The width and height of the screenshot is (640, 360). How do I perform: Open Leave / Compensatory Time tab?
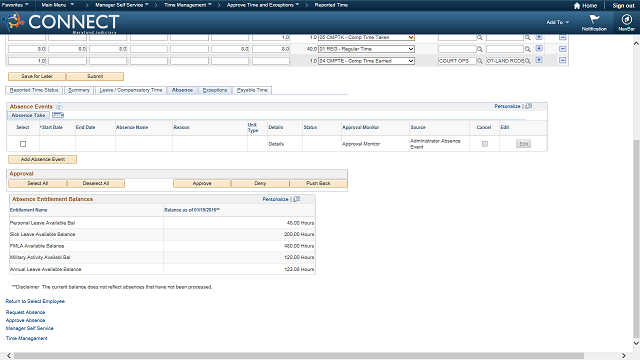131,90
